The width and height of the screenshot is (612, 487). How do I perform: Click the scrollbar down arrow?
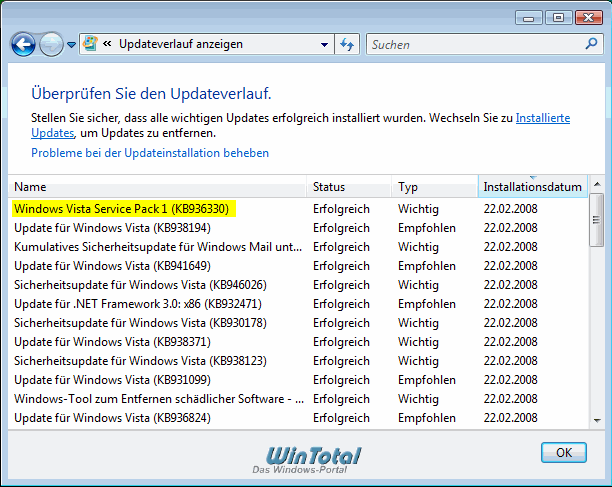pyautogui.click(x=597, y=420)
